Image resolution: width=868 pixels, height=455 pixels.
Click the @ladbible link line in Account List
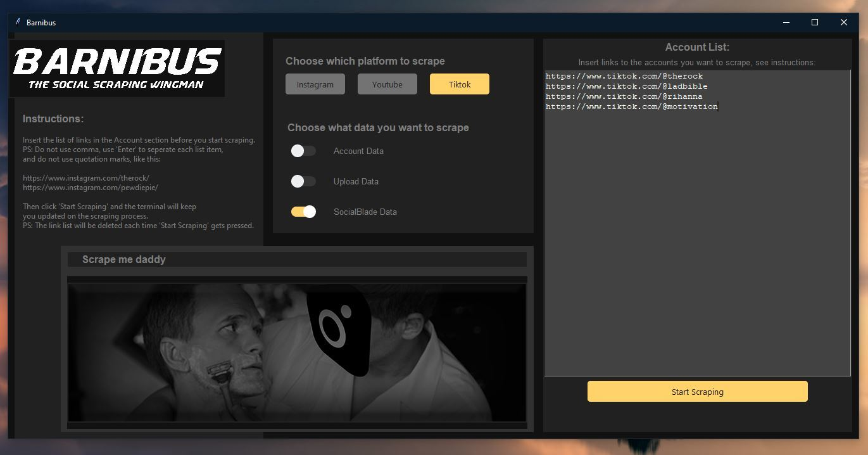coord(627,86)
